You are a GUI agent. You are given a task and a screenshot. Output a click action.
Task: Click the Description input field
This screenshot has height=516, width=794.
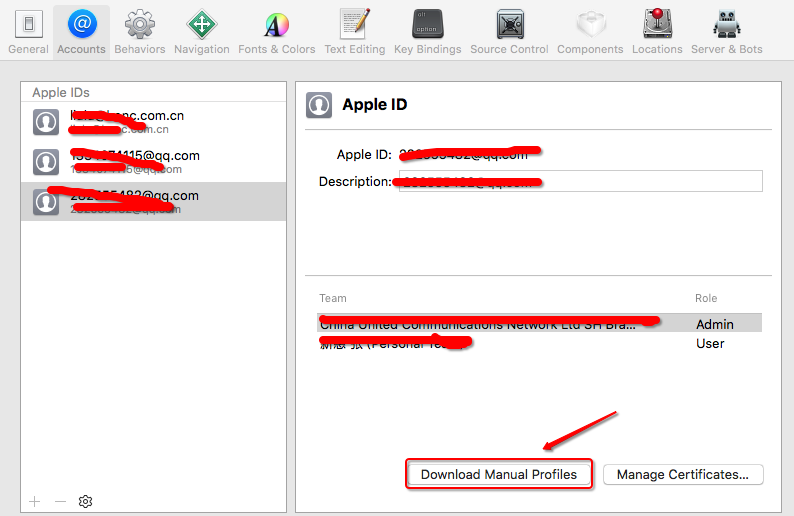point(581,181)
